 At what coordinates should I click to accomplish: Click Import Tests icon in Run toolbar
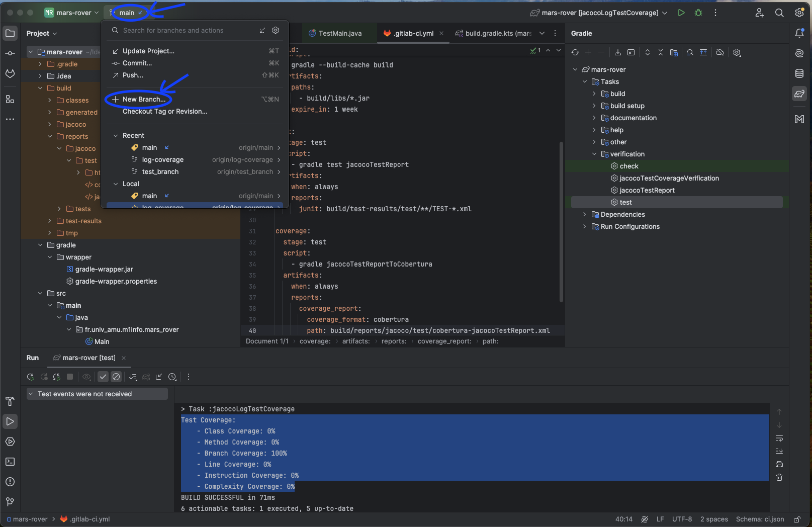point(159,377)
